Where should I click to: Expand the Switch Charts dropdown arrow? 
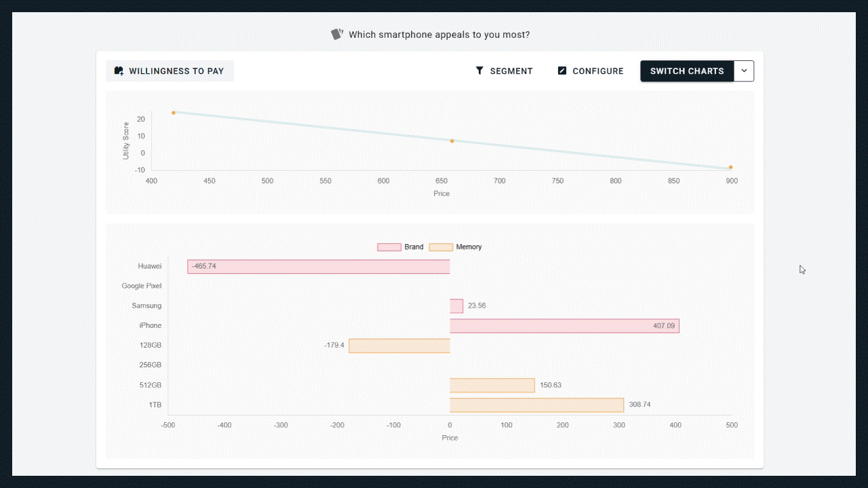point(744,71)
